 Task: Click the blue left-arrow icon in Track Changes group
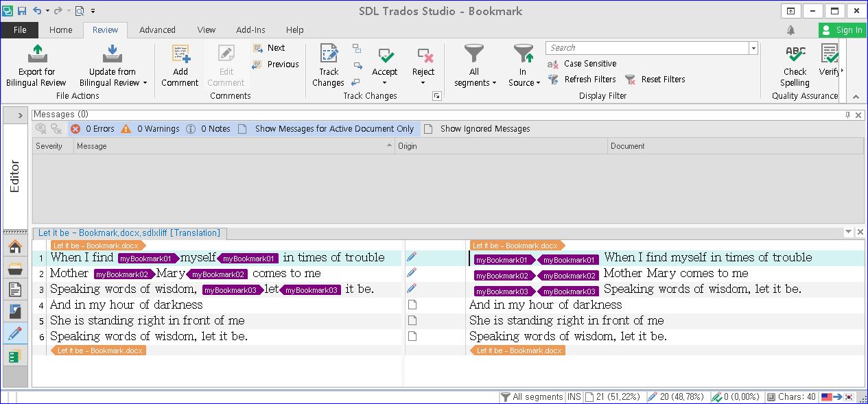pyautogui.click(x=355, y=82)
